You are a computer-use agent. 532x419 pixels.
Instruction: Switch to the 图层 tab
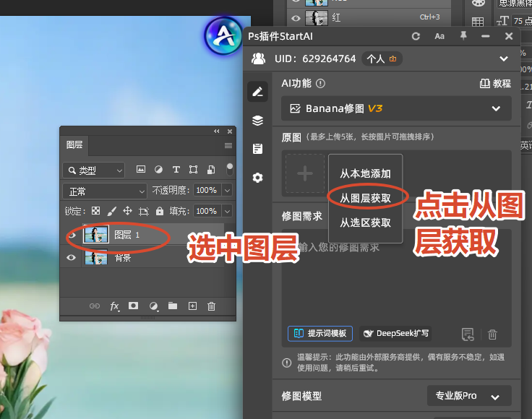pos(74,145)
